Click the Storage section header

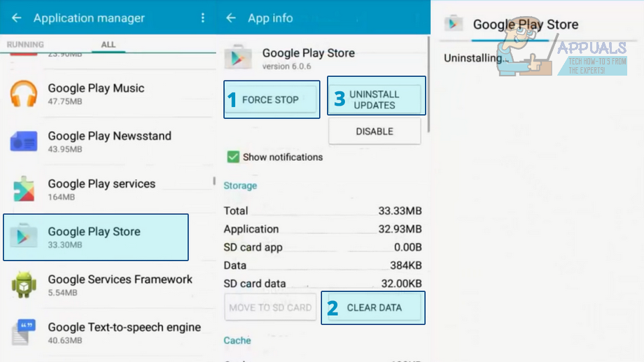(x=240, y=186)
